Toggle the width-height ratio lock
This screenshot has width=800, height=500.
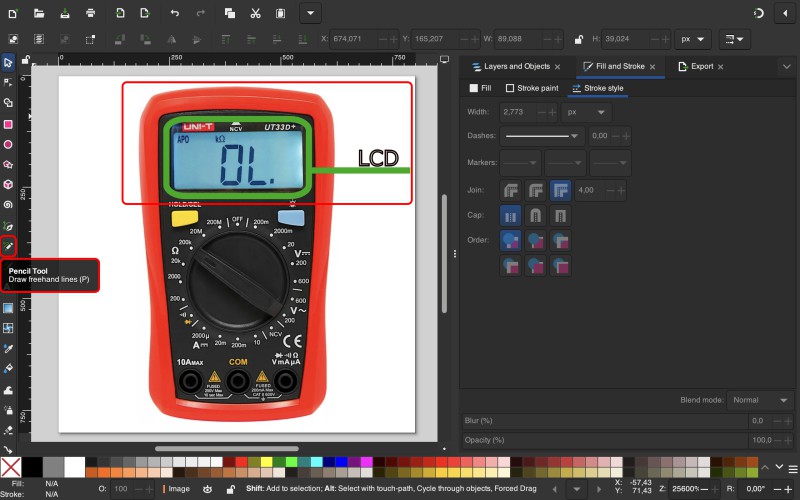(579, 39)
